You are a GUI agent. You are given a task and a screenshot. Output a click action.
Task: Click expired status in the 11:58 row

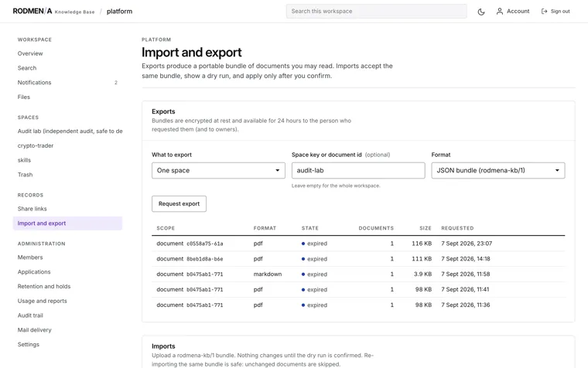tap(314, 274)
